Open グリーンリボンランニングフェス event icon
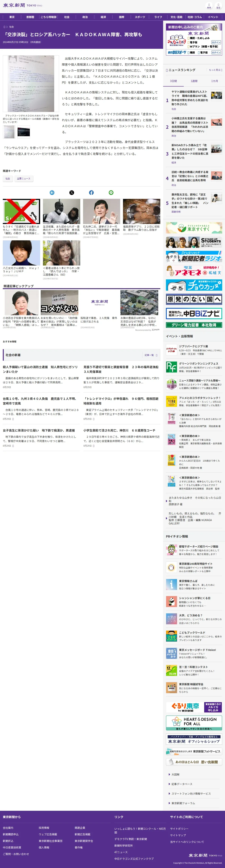 click(171, 367)
